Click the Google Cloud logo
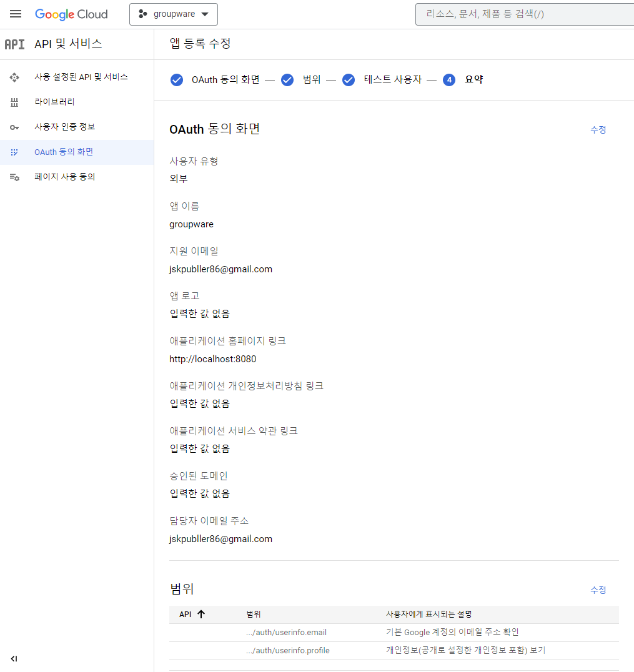634x672 pixels. (71, 14)
